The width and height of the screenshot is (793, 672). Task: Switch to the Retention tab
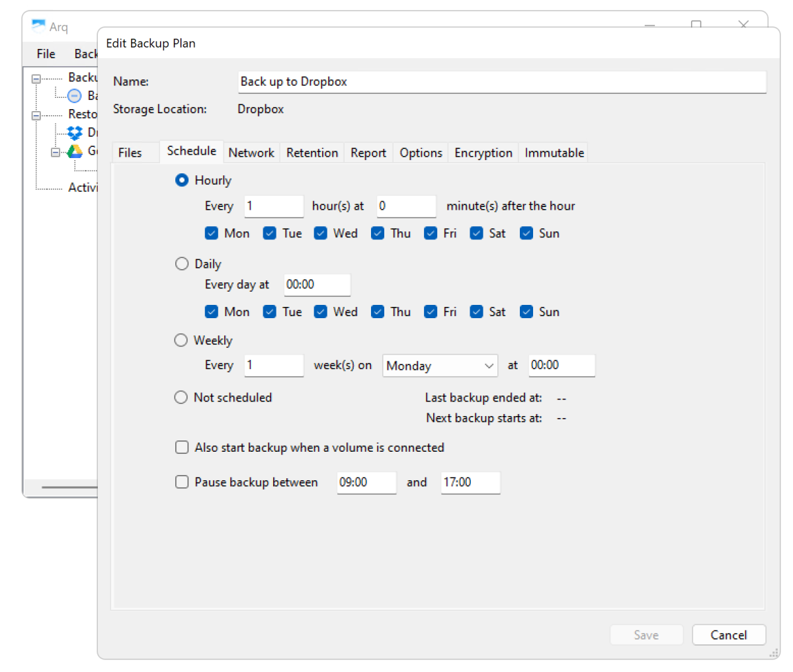pos(312,153)
